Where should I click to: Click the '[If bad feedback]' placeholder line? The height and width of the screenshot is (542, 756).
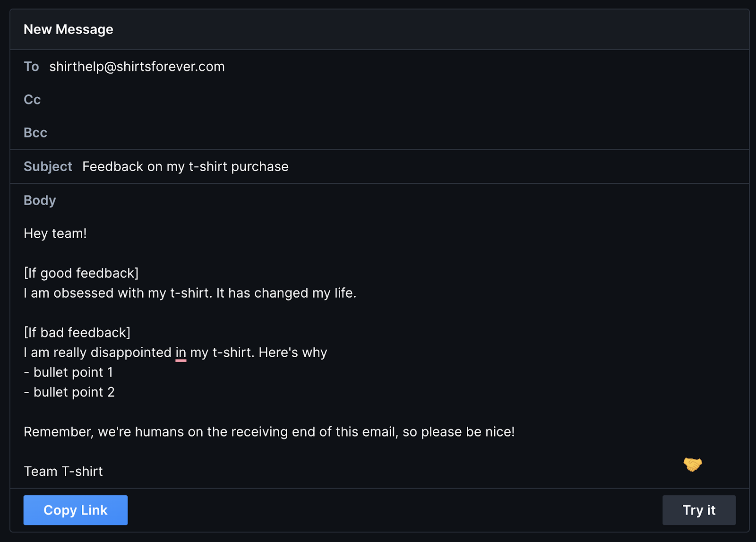pyautogui.click(x=77, y=333)
